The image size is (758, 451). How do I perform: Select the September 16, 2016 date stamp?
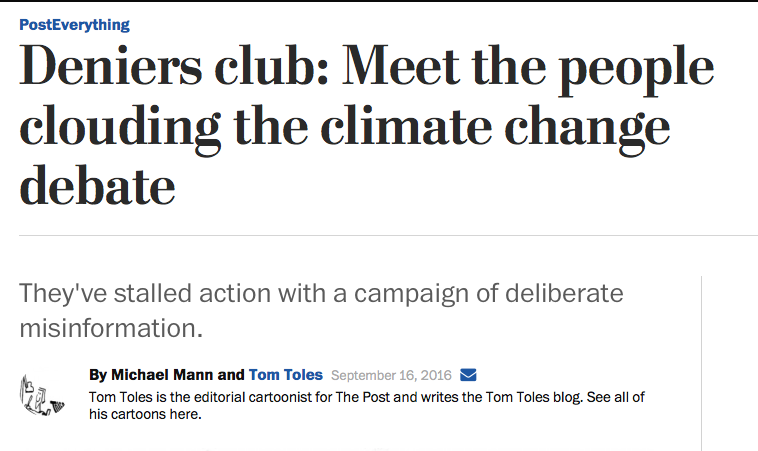pos(391,375)
